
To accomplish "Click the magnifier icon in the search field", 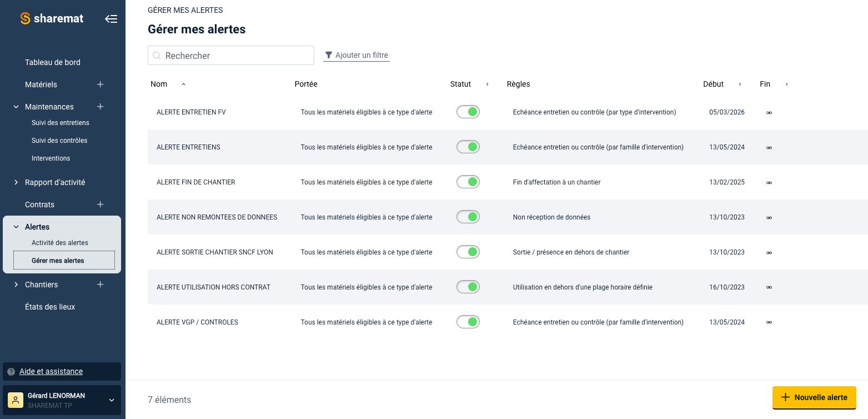I will click(x=157, y=55).
